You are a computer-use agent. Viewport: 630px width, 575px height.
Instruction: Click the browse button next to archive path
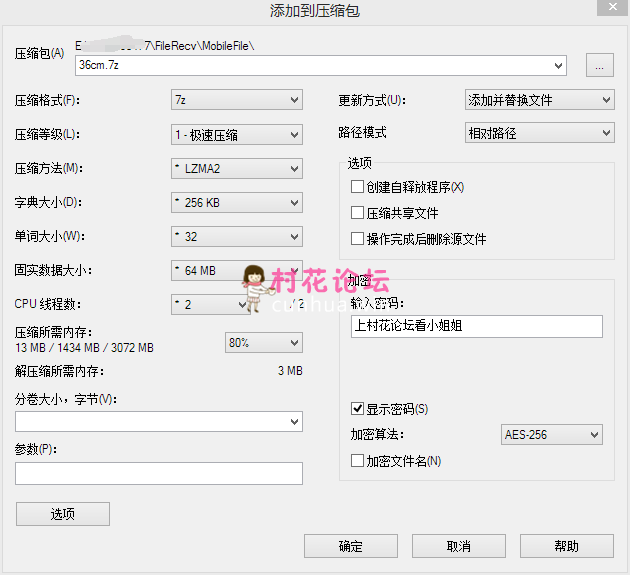click(599, 66)
